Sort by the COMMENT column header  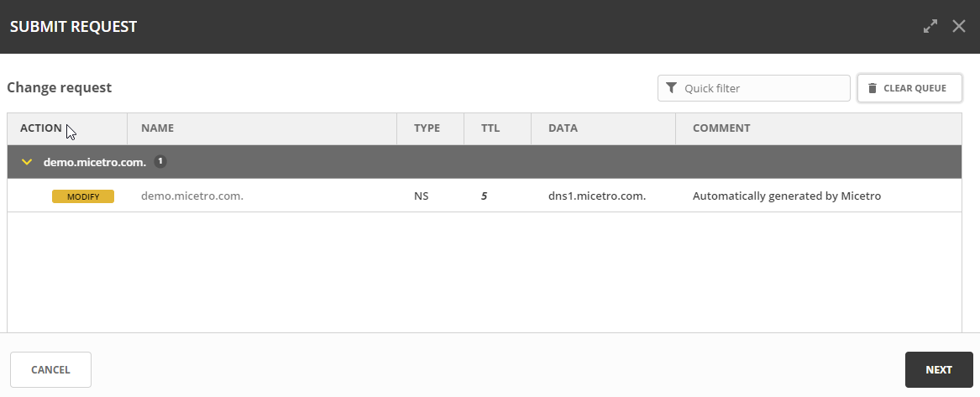pyautogui.click(x=721, y=128)
